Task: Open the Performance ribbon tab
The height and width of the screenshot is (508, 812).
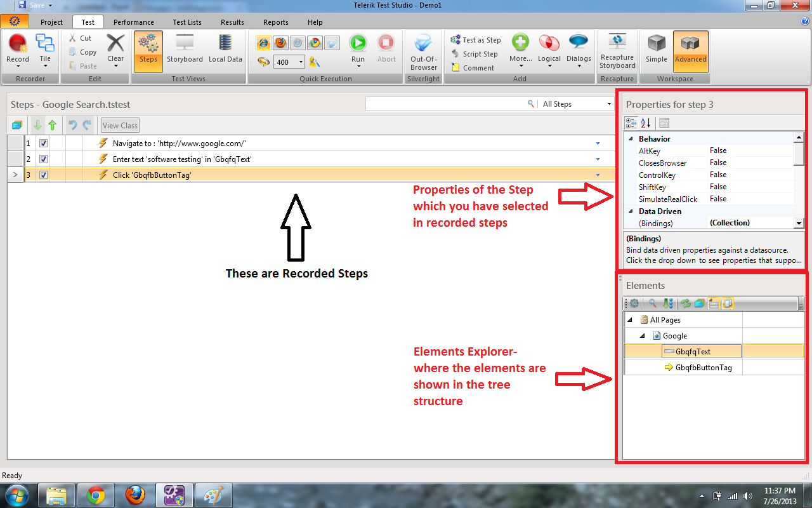Action: click(x=134, y=22)
